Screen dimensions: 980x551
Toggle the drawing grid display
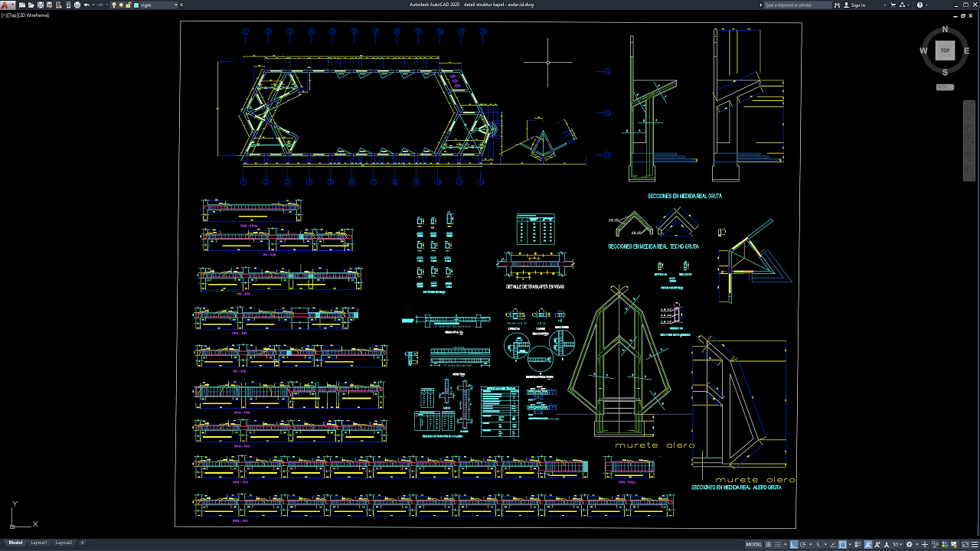tap(769, 545)
